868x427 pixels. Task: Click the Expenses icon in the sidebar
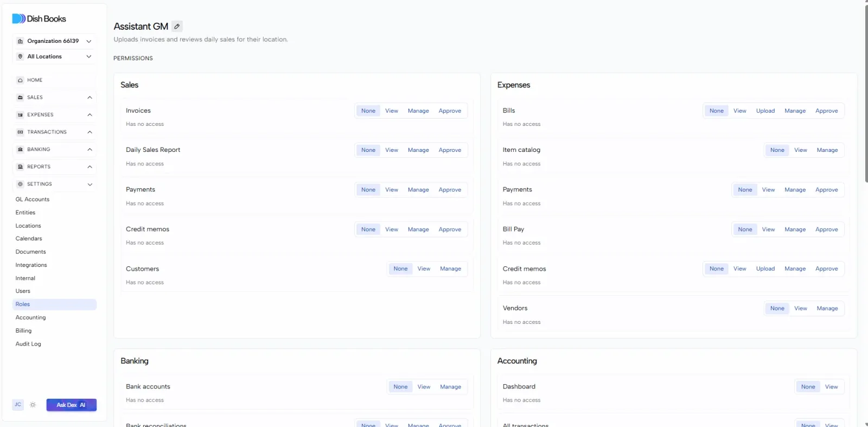point(20,115)
